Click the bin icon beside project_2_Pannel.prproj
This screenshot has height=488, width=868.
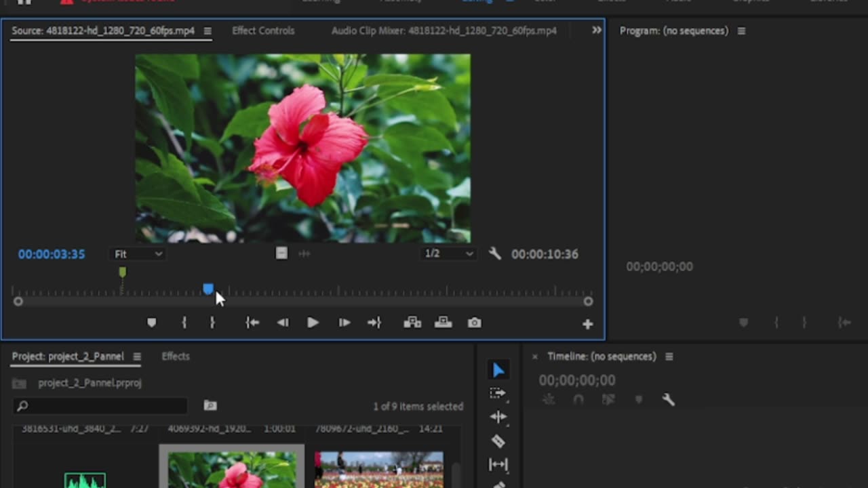point(20,384)
